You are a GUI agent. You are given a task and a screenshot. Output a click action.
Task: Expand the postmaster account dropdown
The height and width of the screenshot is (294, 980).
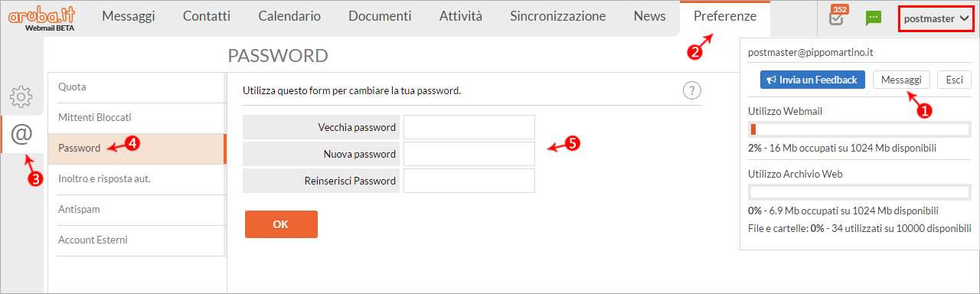click(936, 18)
